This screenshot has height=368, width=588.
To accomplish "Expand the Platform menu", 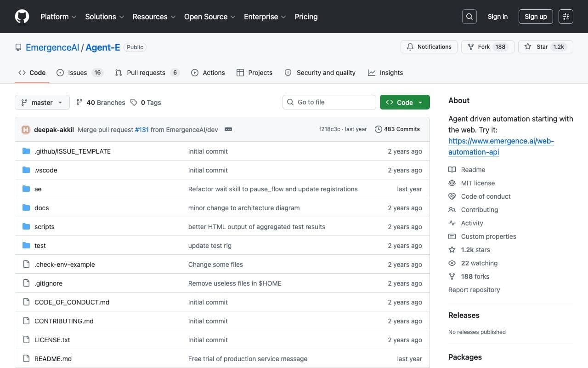I will coord(58,17).
